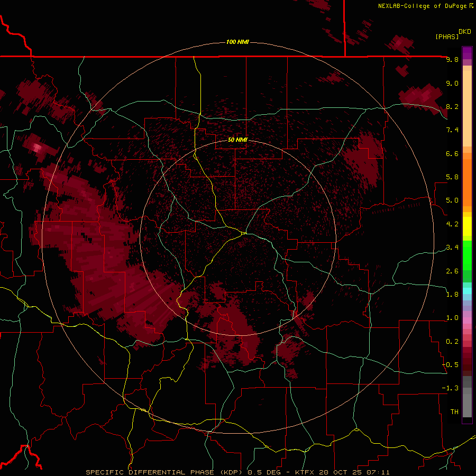Pick the bright green segment of color bar

[467, 255]
